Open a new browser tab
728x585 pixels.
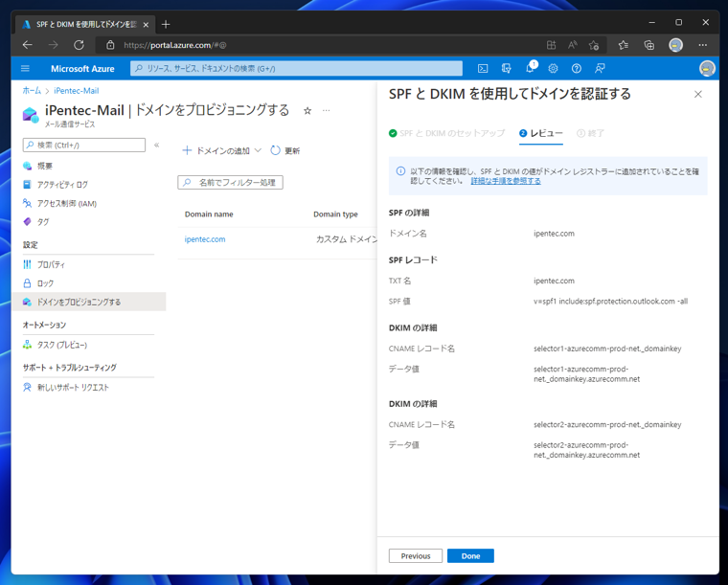[166, 24]
